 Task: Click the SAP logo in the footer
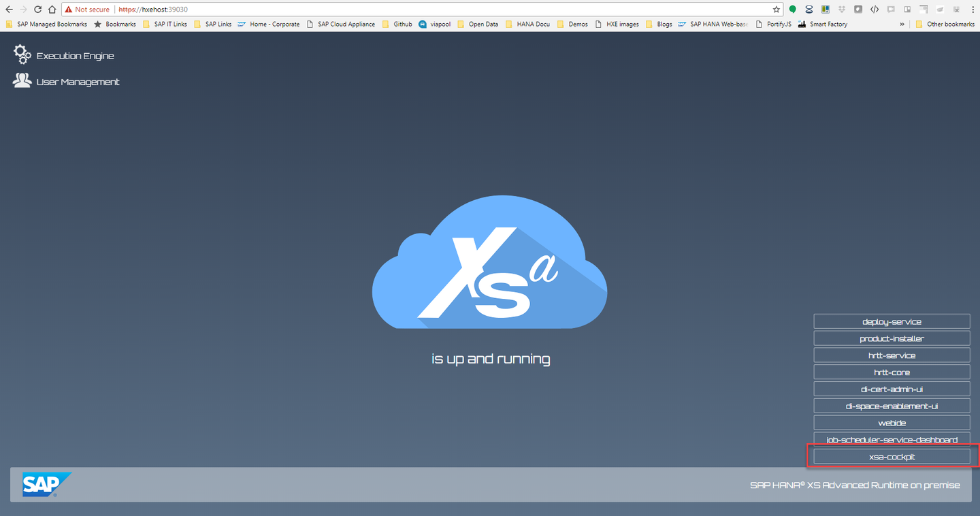click(46, 484)
